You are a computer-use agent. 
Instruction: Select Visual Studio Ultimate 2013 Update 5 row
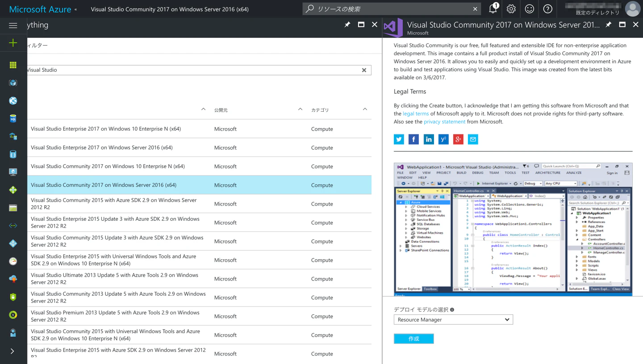click(x=199, y=279)
